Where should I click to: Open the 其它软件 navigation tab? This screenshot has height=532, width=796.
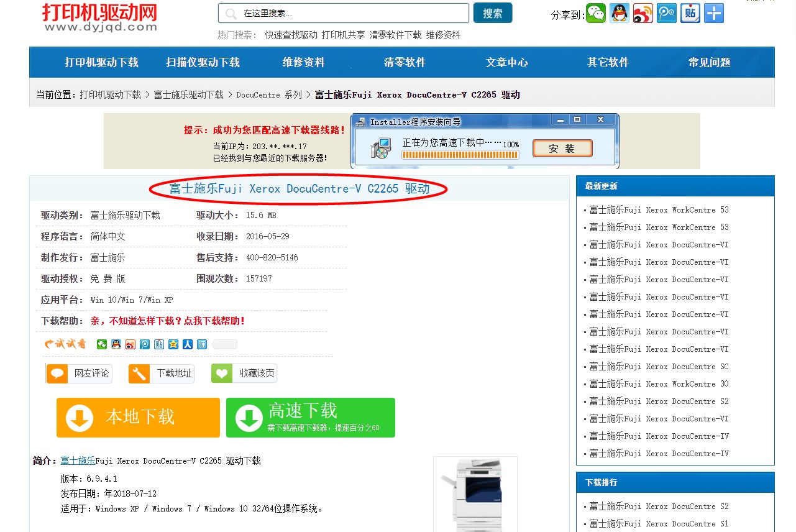(x=608, y=62)
